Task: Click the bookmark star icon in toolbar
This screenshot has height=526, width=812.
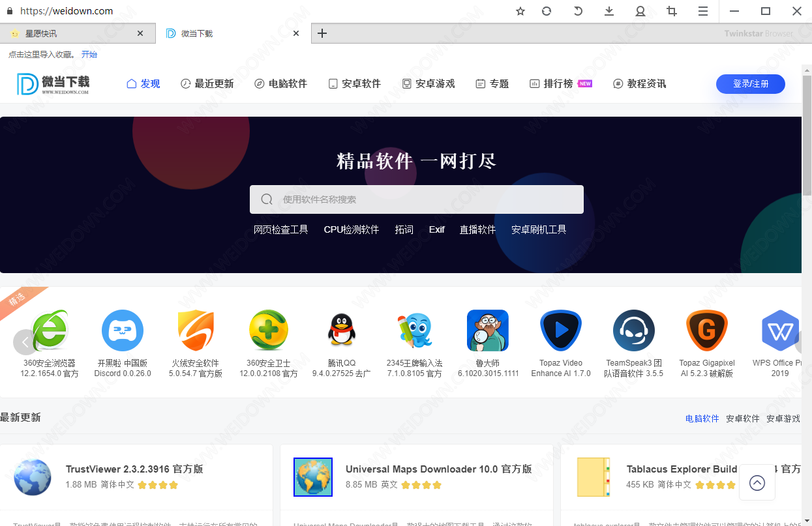Action: (520, 11)
